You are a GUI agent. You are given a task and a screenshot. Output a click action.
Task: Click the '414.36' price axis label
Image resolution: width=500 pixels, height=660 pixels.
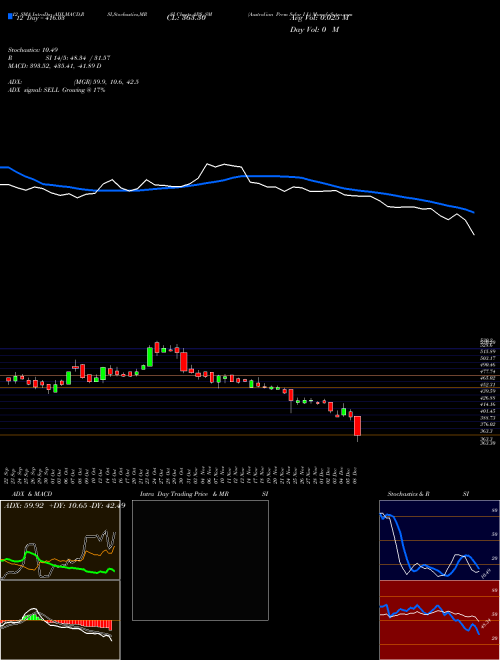point(488,404)
